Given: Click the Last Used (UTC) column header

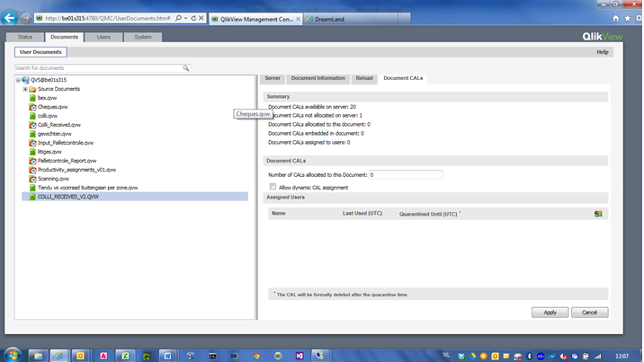Looking at the screenshot, I should (362, 213).
